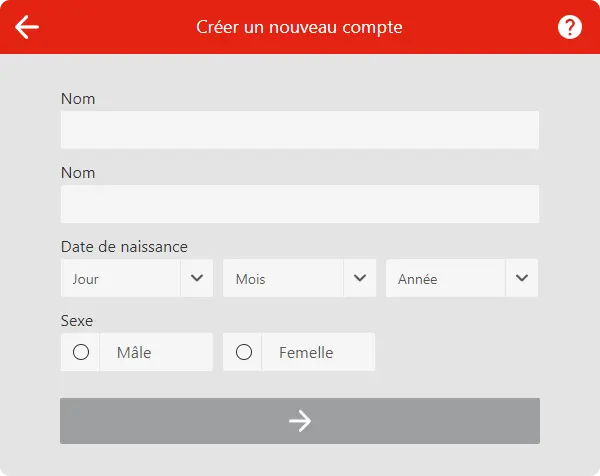
Task: Click the chevron beside the Année field
Action: 521,278
